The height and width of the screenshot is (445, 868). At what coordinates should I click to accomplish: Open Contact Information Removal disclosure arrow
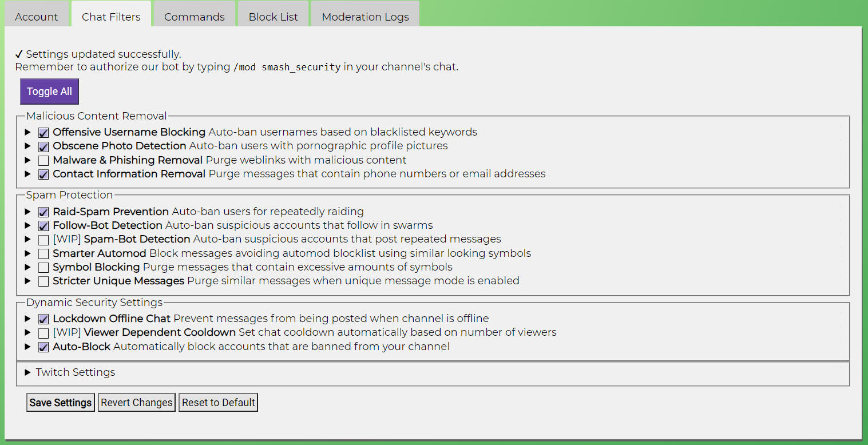tap(28, 174)
